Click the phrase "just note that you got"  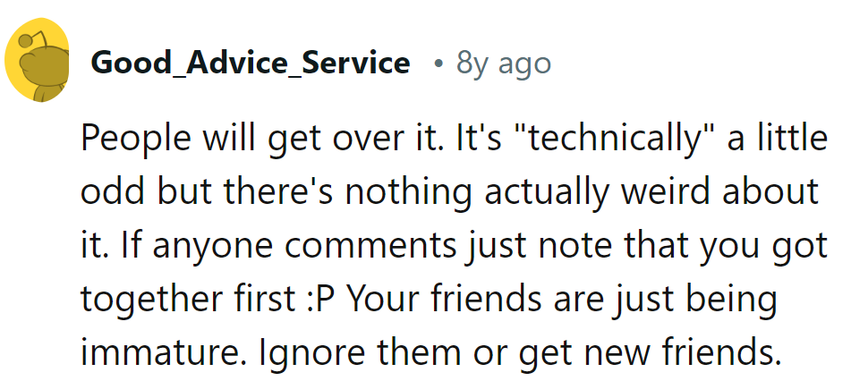(642, 247)
